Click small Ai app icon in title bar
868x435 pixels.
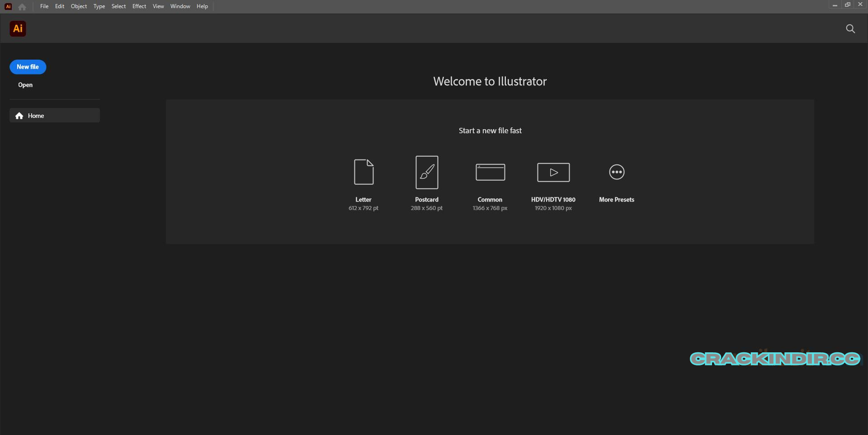(8, 6)
